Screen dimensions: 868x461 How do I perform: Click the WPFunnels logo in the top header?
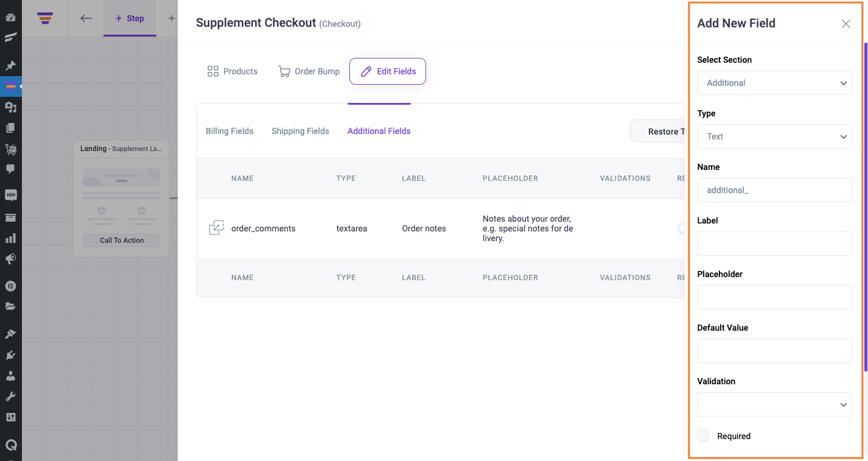pos(45,18)
